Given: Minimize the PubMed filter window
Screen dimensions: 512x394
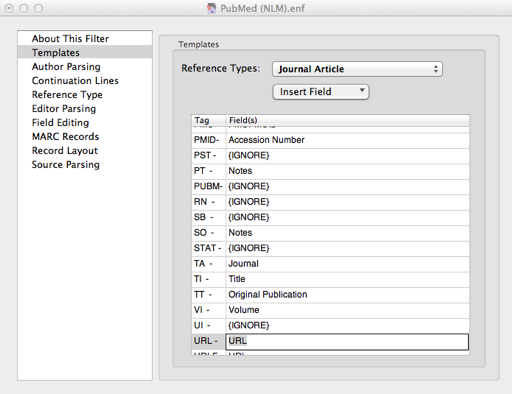Looking at the screenshot, I should click(24, 8).
